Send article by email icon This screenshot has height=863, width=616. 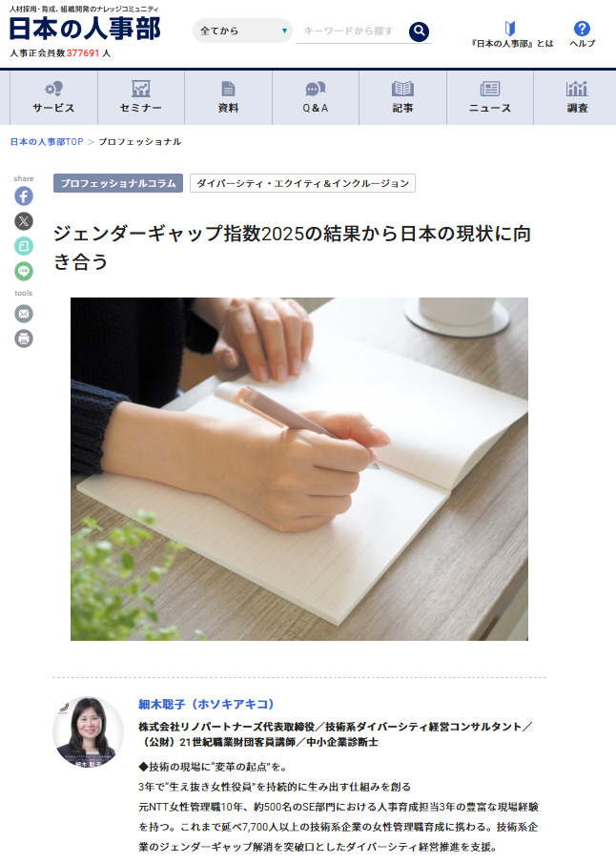24,314
